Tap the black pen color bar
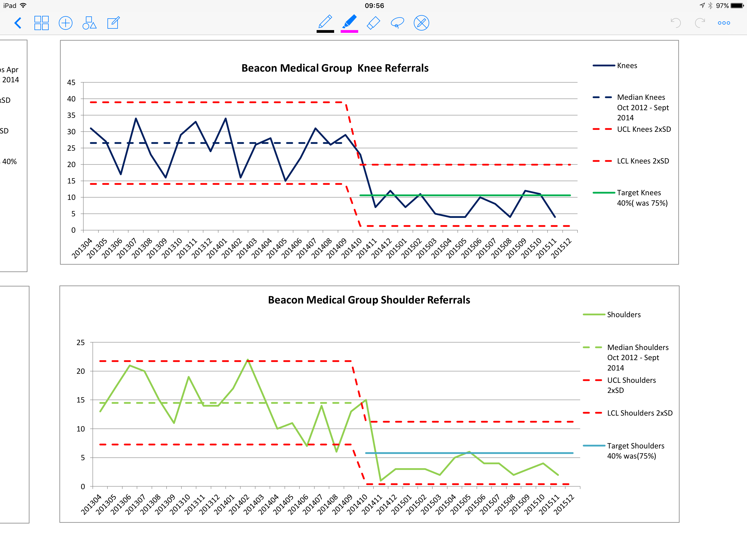 click(x=325, y=31)
